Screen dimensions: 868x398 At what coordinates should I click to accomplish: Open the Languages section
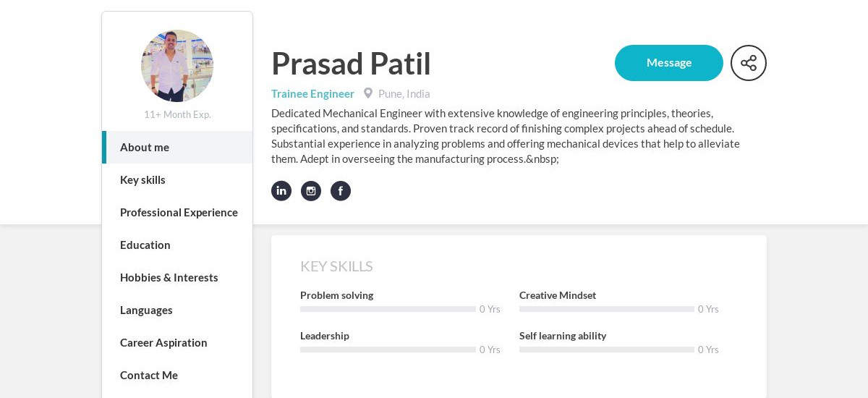tap(177, 310)
